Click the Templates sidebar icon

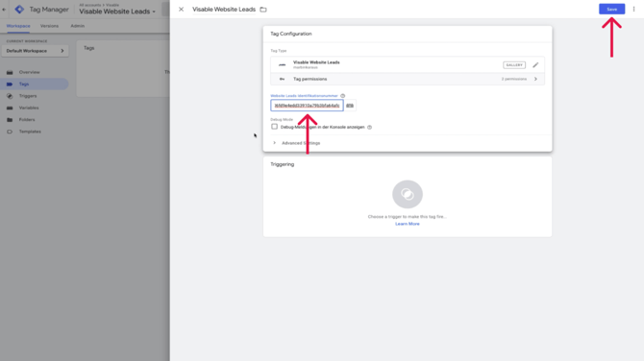[x=10, y=132]
